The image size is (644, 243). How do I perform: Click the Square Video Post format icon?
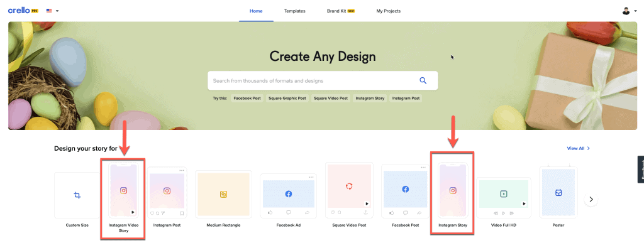pos(349,186)
